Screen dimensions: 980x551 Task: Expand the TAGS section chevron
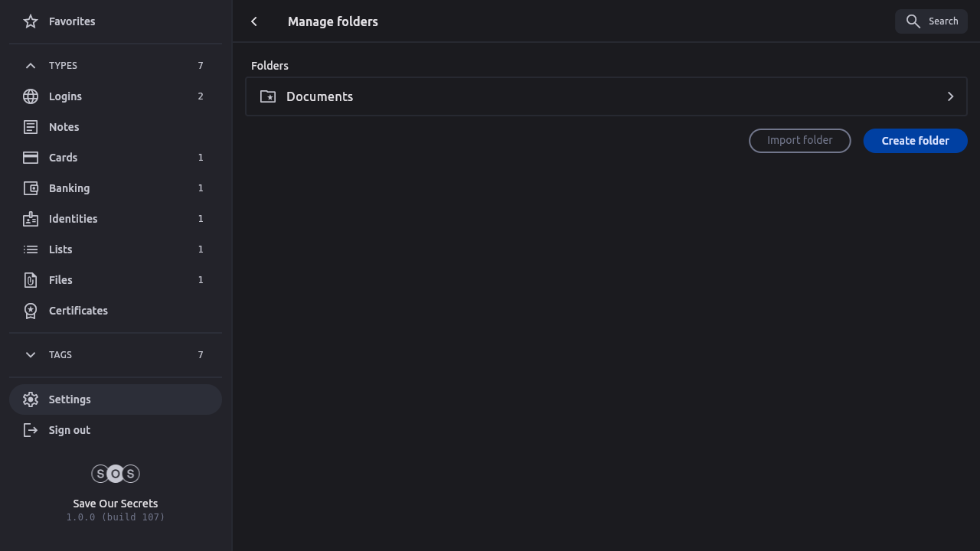pos(31,355)
